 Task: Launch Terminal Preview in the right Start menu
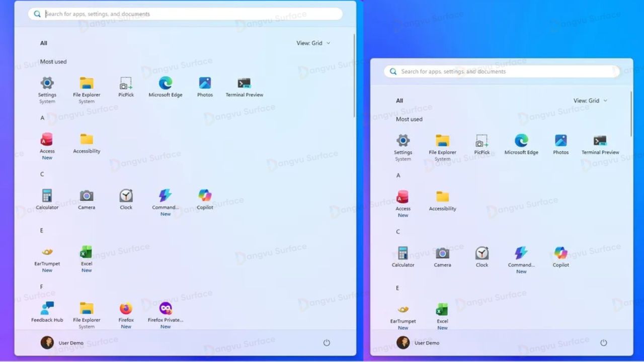point(600,145)
